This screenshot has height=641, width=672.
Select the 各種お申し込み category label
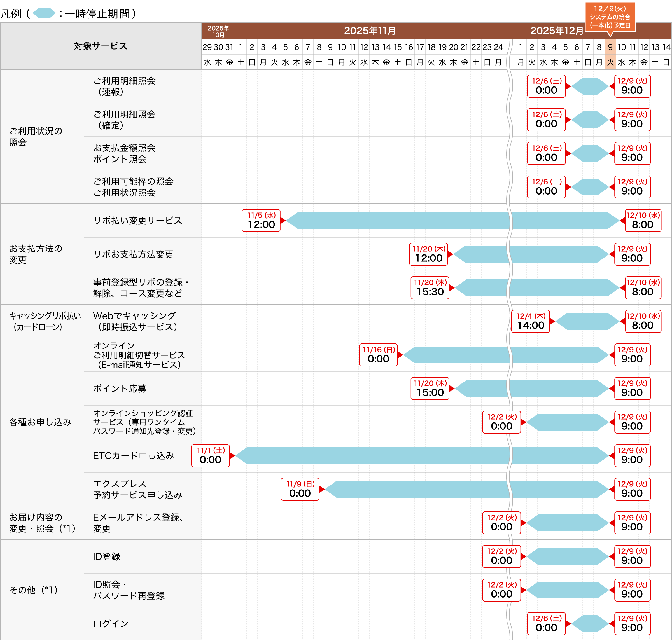tap(40, 422)
